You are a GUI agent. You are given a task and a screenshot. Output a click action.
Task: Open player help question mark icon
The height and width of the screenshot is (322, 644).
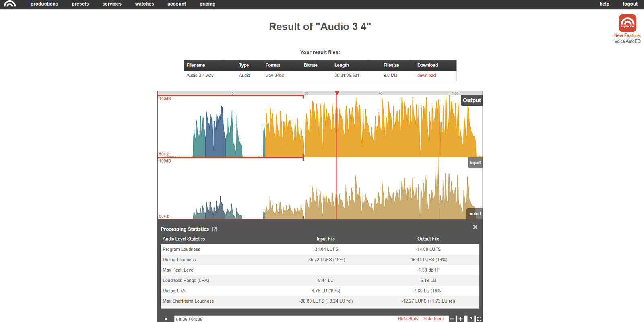471,319
